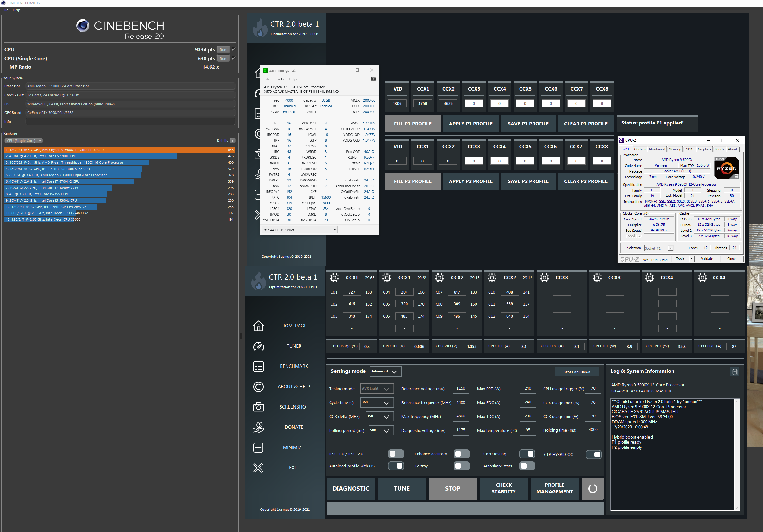This screenshot has width=763, height=532.
Task: Toggle the CTR HYBRID OC switch
Action: [593, 454]
